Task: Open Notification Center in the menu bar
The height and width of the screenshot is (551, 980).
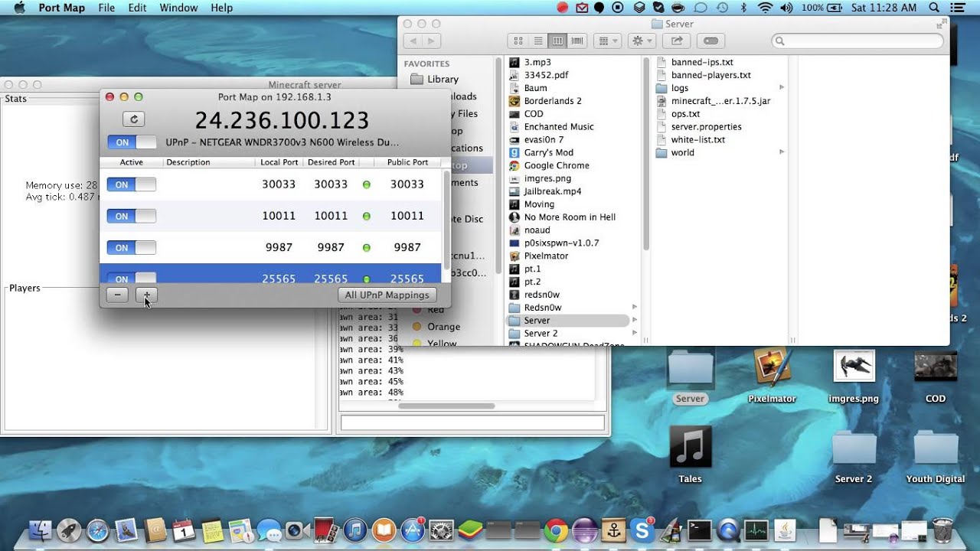Action: click(958, 8)
